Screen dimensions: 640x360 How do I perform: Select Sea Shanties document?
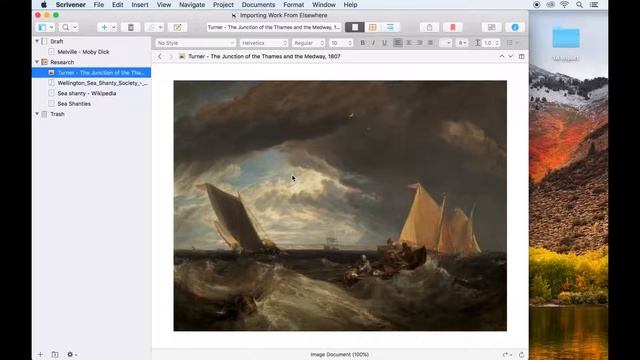74,104
